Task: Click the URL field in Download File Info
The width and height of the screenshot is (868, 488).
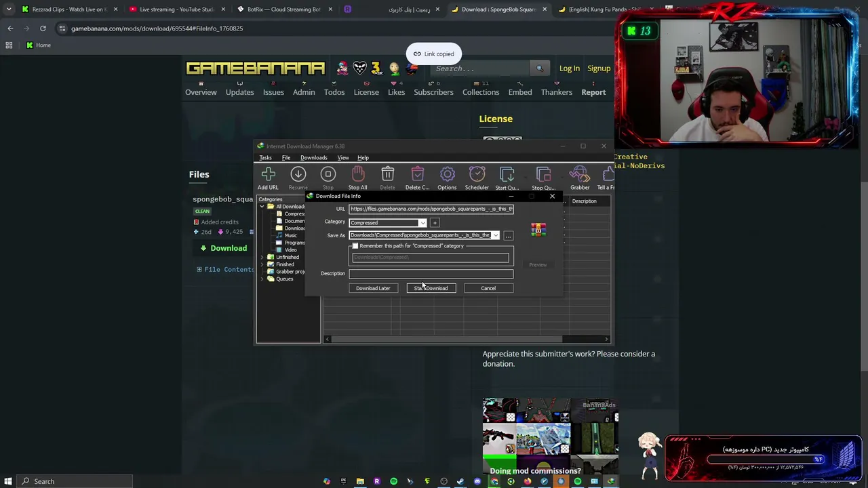Action: (x=431, y=209)
